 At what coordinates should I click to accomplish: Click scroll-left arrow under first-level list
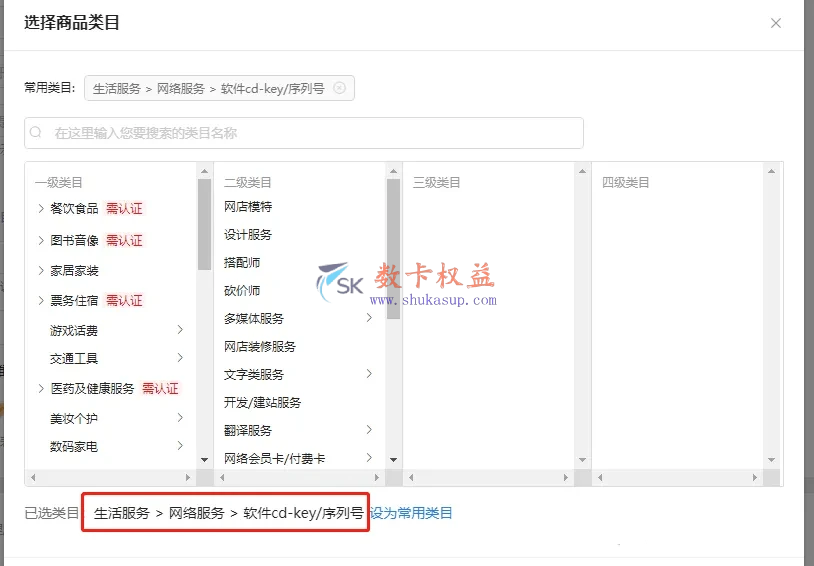click(33, 477)
